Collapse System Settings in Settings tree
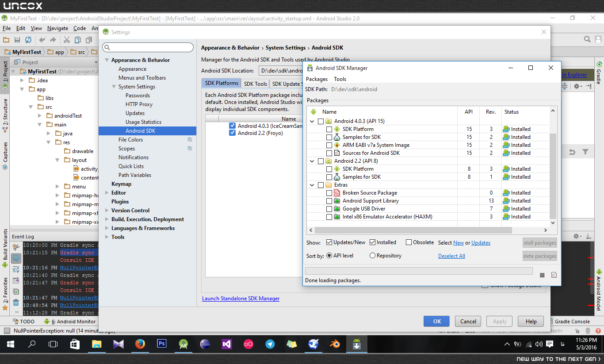The width and height of the screenshot is (604, 364). [114, 87]
